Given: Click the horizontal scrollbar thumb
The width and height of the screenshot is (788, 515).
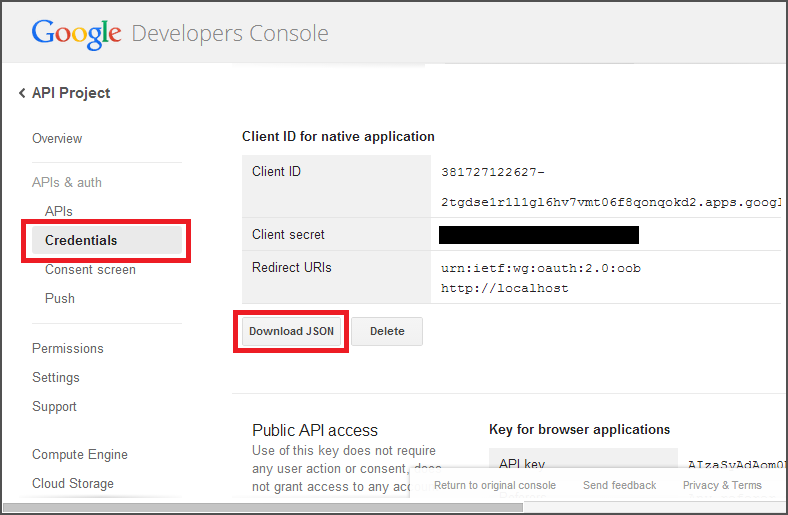Looking at the screenshot, I should coord(263,508).
